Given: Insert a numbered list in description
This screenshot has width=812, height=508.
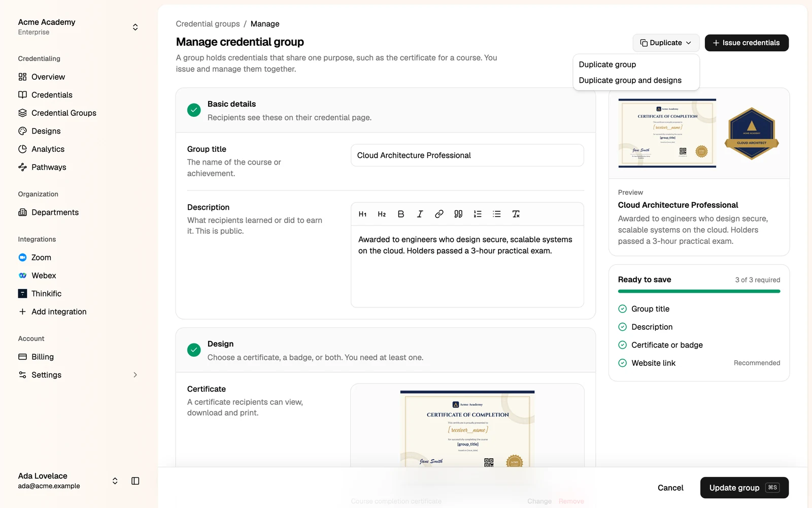Looking at the screenshot, I should coord(478,214).
